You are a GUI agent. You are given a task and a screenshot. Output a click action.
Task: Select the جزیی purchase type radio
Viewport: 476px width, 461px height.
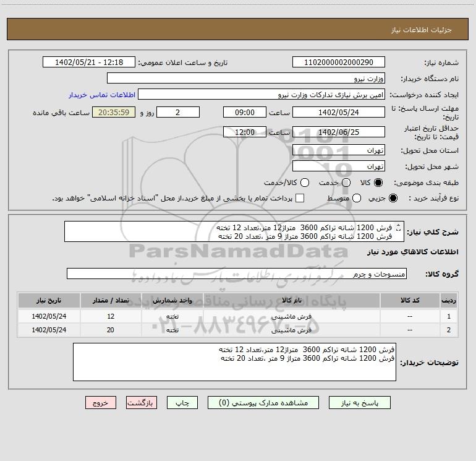coord(393,198)
